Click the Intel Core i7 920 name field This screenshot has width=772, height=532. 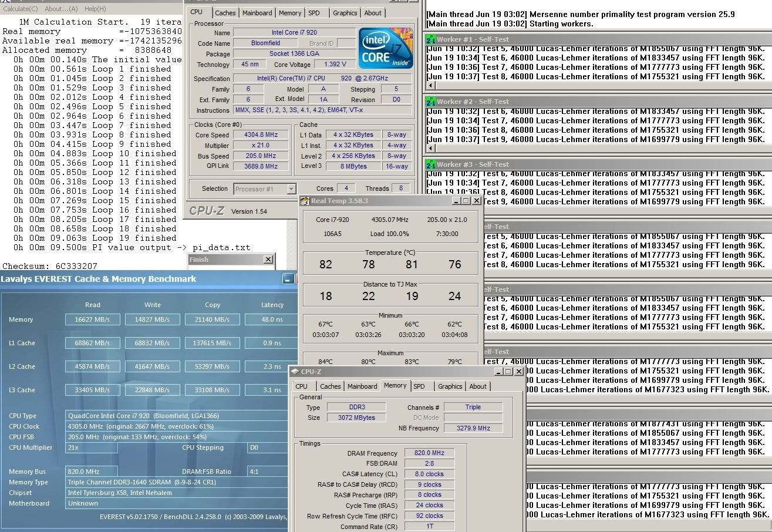294,32
